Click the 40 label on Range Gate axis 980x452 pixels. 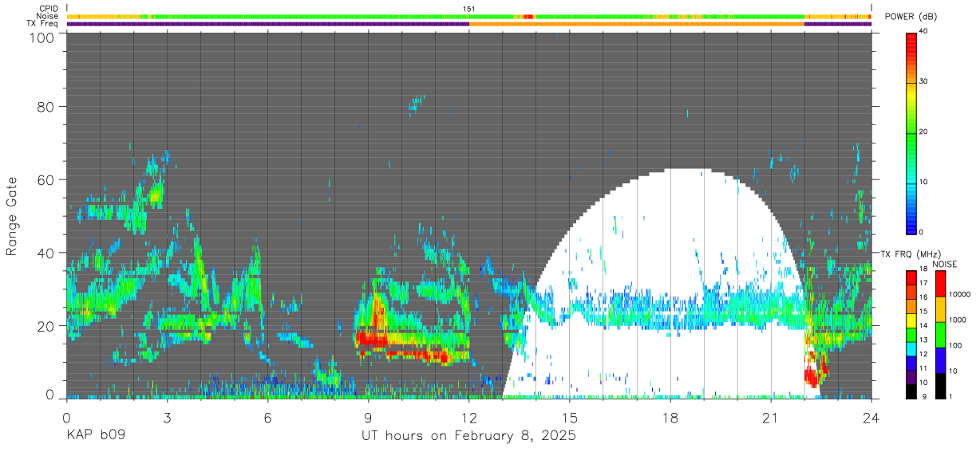[47, 253]
